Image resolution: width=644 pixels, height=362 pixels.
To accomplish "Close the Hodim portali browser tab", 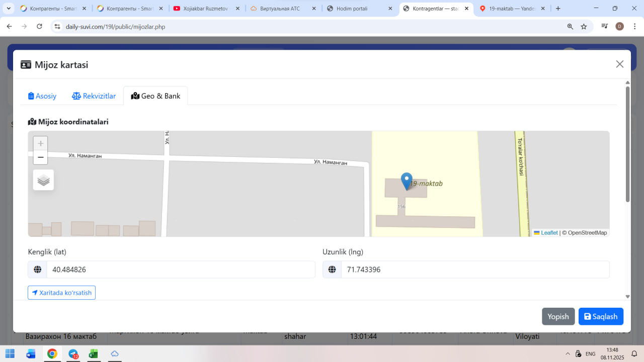I will tap(390, 9).
